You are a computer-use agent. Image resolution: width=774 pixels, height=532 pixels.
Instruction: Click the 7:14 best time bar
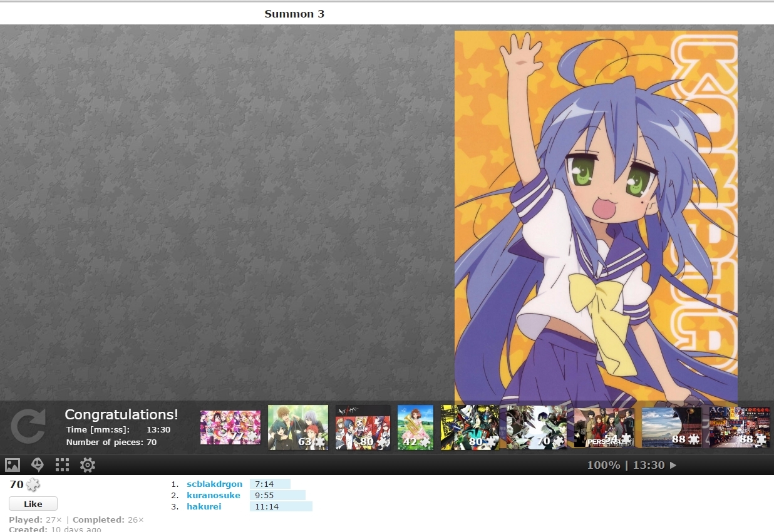click(270, 484)
